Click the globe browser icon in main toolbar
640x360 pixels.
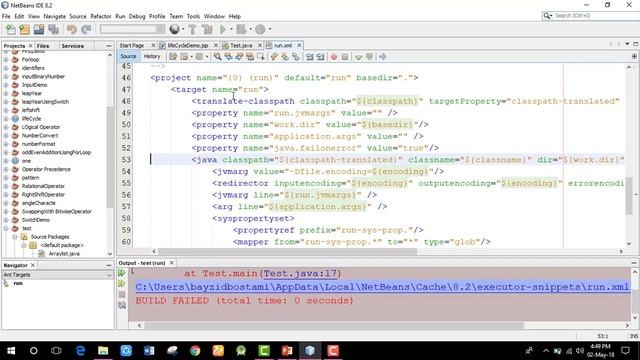(x=175, y=29)
